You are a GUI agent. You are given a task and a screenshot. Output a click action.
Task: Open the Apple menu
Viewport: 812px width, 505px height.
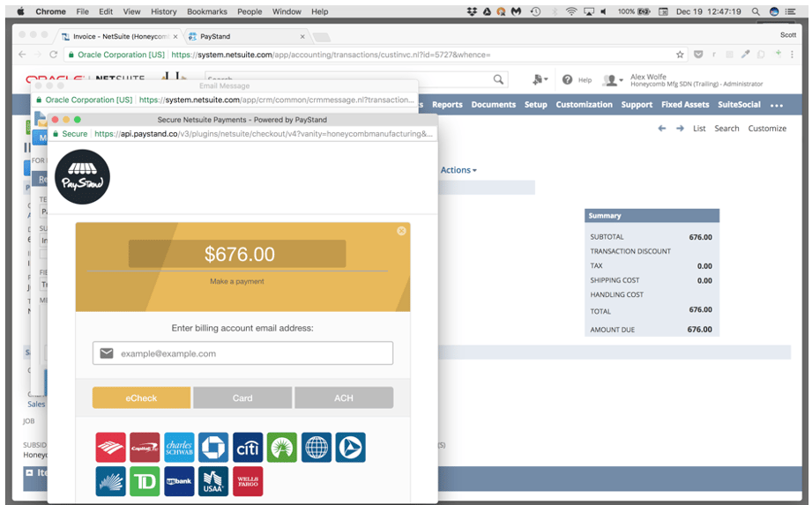20,11
